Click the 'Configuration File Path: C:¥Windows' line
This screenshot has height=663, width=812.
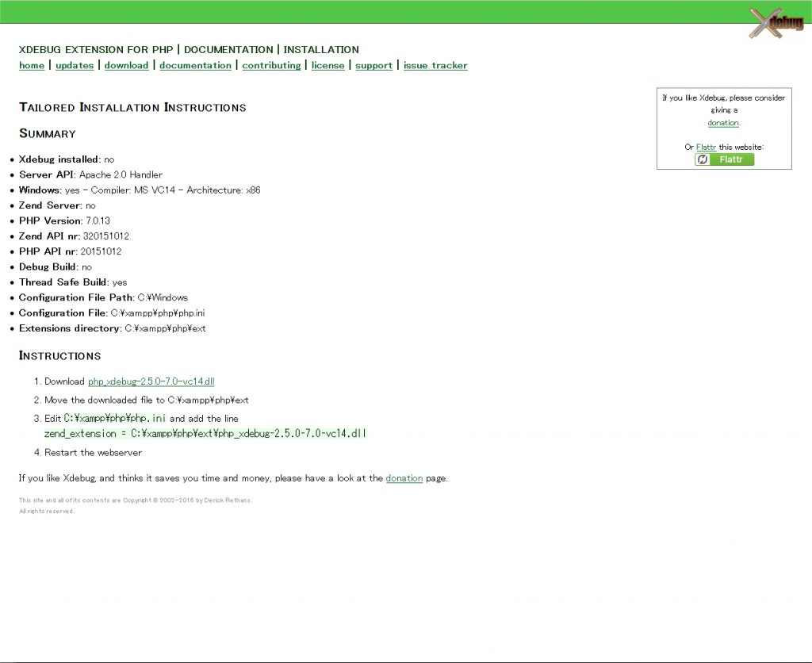(x=104, y=298)
